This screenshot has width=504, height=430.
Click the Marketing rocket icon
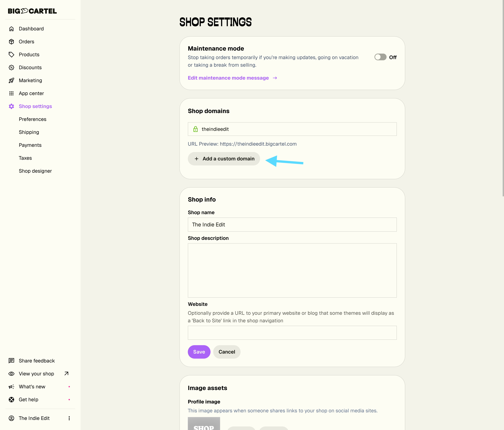(11, 80)
